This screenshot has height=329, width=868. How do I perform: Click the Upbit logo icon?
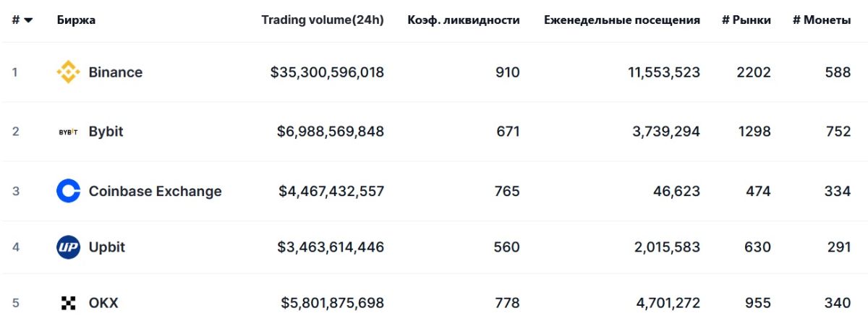[x=68, y=247]
